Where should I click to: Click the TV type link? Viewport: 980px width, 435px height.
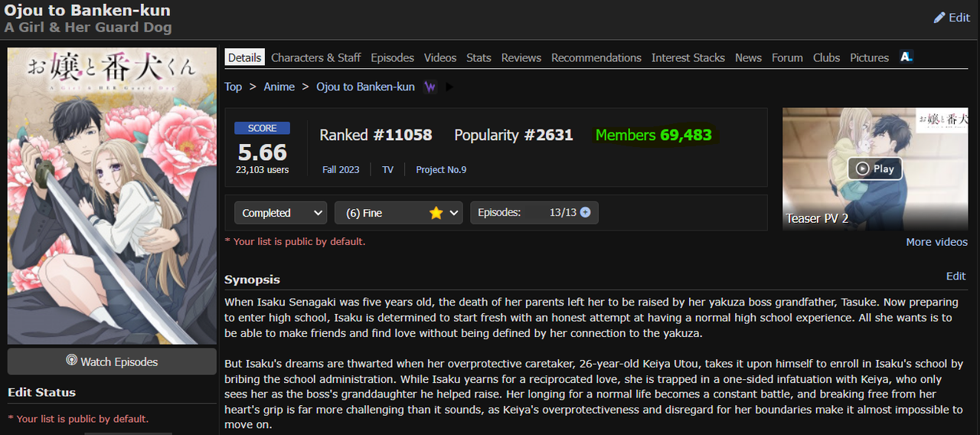[387, 169]
